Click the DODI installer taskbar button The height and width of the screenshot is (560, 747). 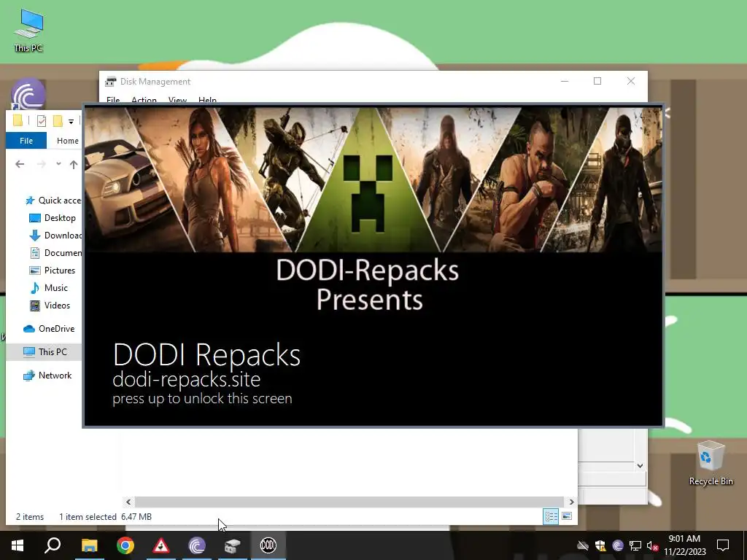[x=268, y=545]
